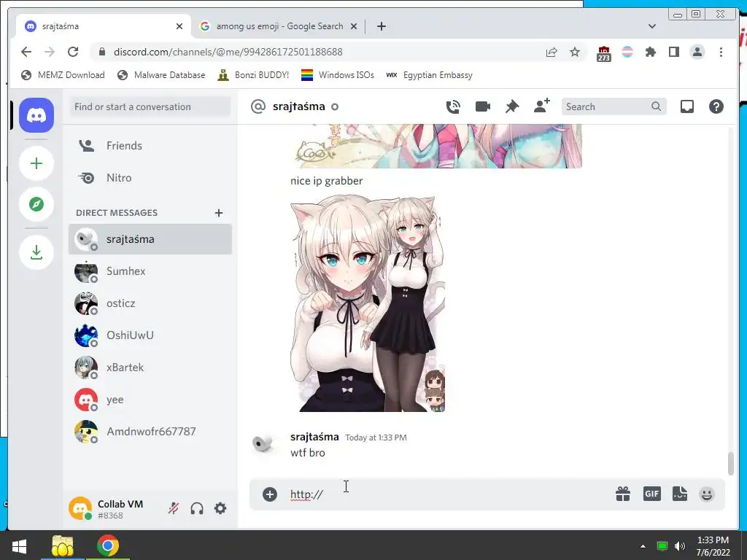Viewport: 747px width, 560px height.
Task: Open the inbox icon
Action: pos(686,106)
